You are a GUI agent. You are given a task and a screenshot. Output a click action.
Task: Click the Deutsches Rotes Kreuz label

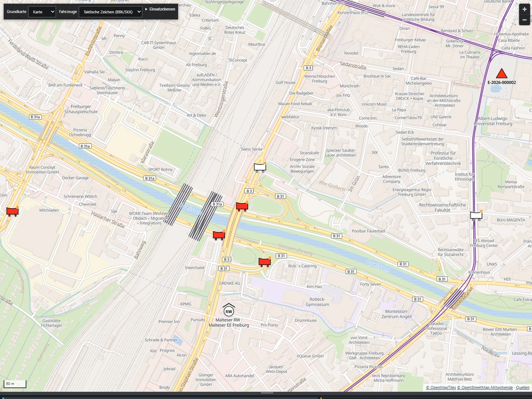(x=235, y=30)
